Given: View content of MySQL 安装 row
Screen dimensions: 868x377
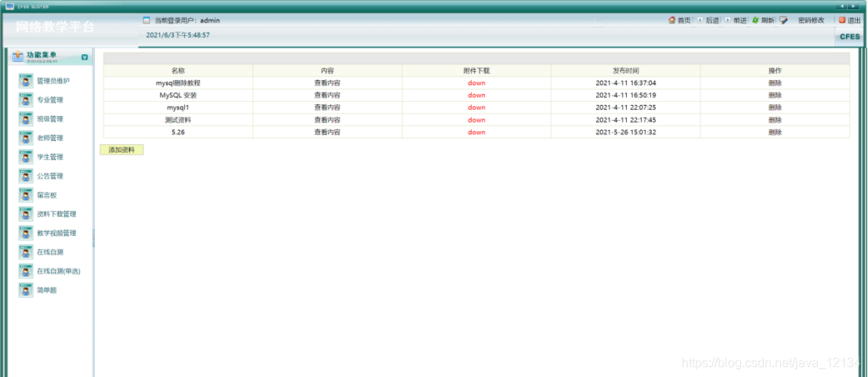Looking at the screenshot, I should [x=327, y=95].
